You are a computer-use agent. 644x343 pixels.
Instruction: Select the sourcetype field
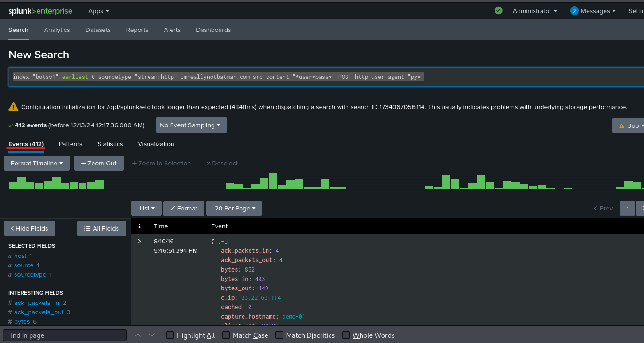[30, 274]
